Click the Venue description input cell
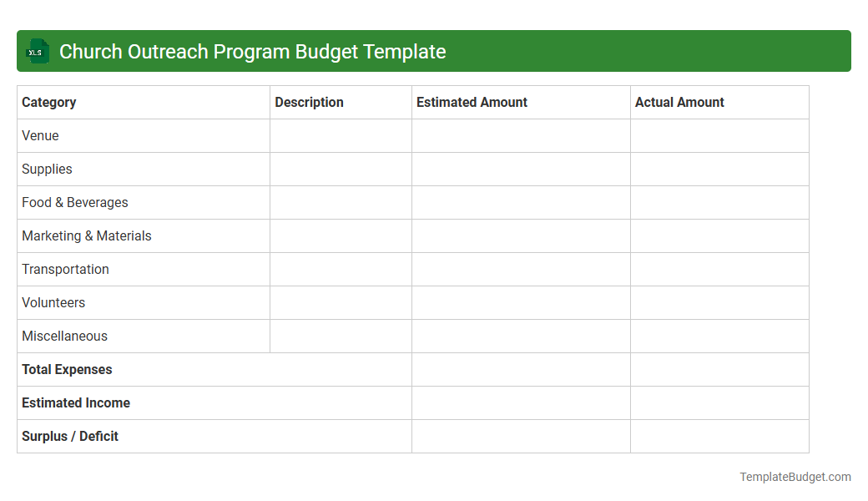 [341, 135]
